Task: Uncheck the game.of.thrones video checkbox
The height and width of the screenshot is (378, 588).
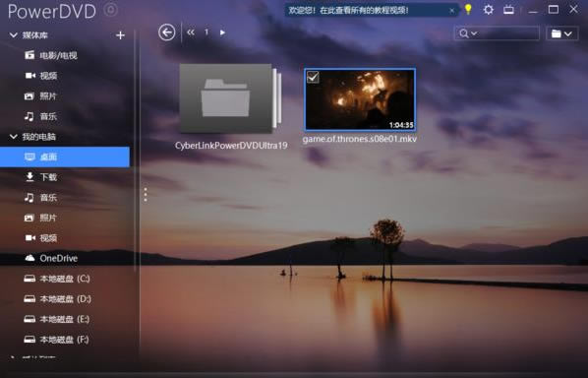Action: click(313, 77)
